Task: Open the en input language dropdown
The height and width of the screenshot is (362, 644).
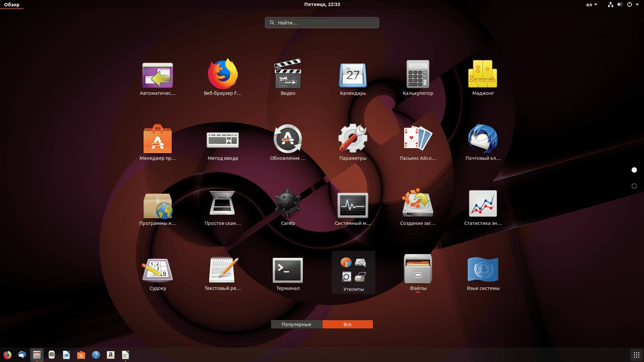Action: 592,4
